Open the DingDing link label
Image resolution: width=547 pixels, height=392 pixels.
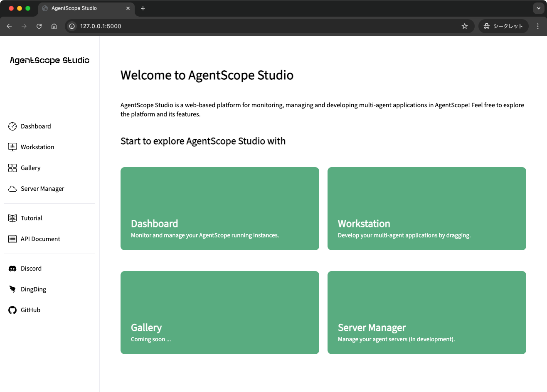[x=33, y=289]
